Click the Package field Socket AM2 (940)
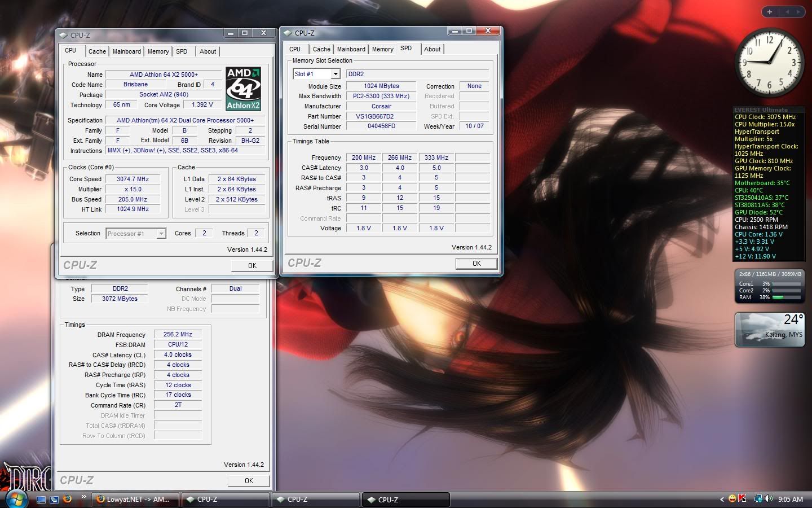 tap(164, 95)
